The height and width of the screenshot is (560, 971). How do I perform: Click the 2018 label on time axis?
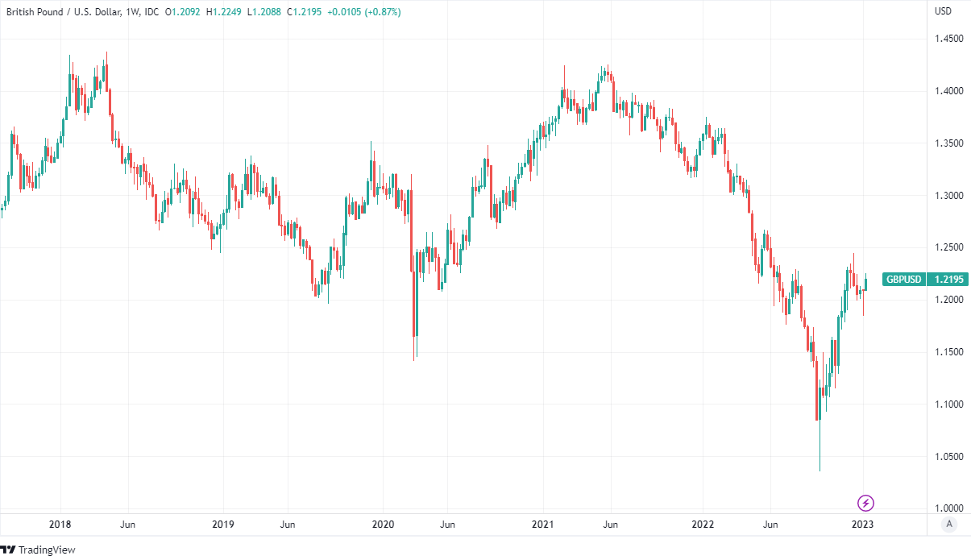[60, 525]
